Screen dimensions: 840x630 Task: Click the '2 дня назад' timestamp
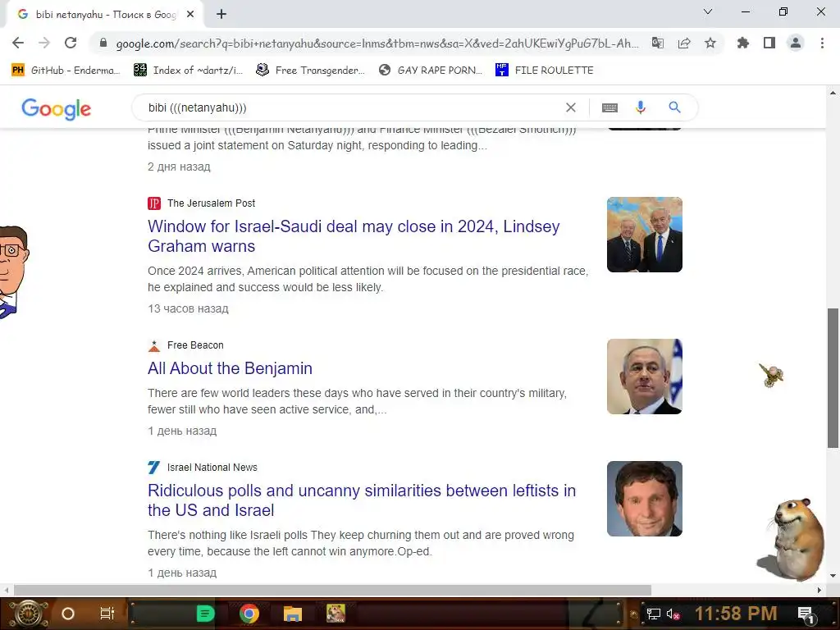tap(179, 167)
